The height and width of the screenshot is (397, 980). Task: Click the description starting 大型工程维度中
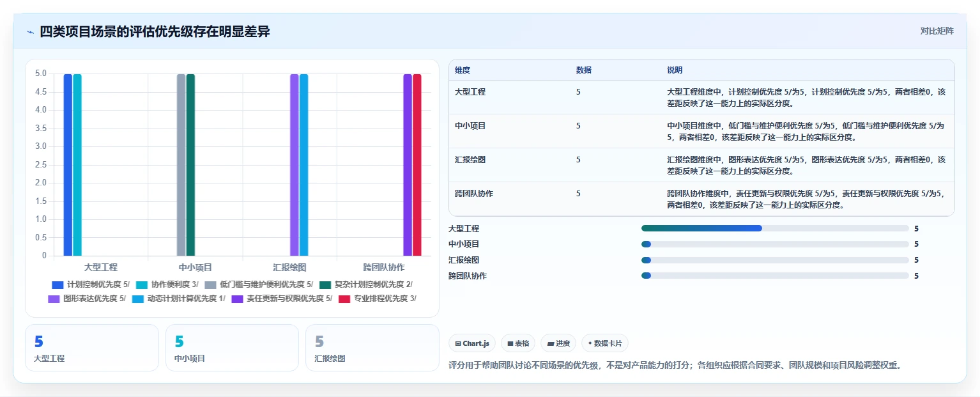pyautogui.click(x=806, y=97)
